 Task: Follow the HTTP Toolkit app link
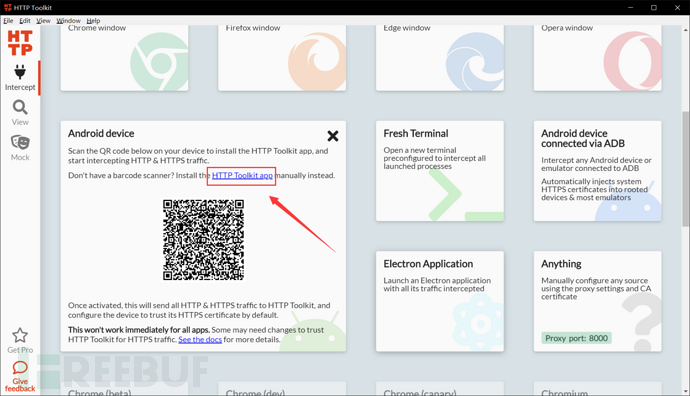click(x=242, y=176)
